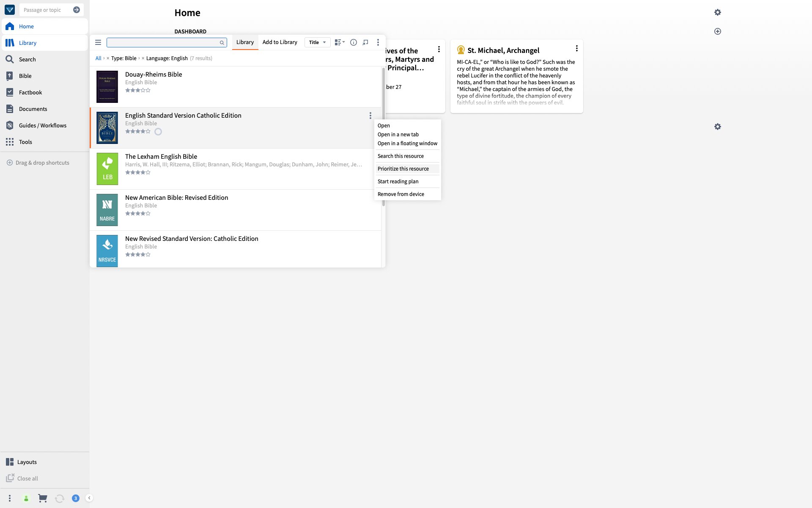Click the Verbum logo icon
This screenshot has width=812, height=508.
pos(10,10)
